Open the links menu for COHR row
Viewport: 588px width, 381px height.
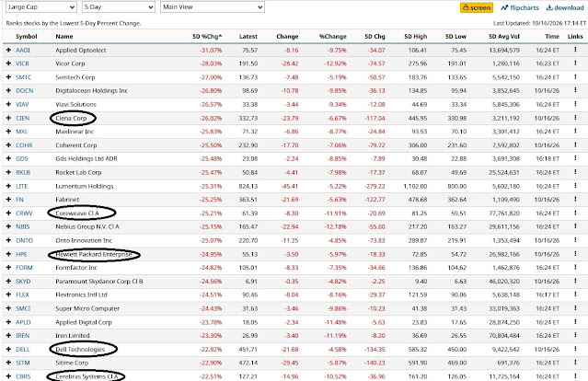pos(575,144)
